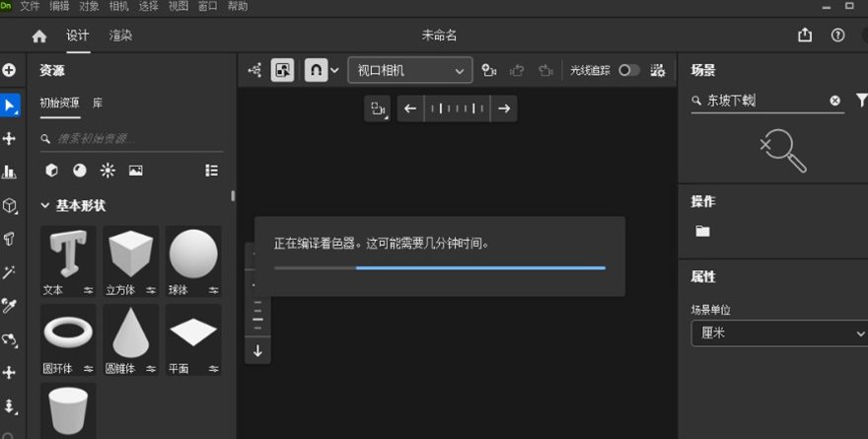The height and width of the screenshot is (439, 868).
Task: Select the eyedropper sampler tool
Action: click(x=9, y=306)
